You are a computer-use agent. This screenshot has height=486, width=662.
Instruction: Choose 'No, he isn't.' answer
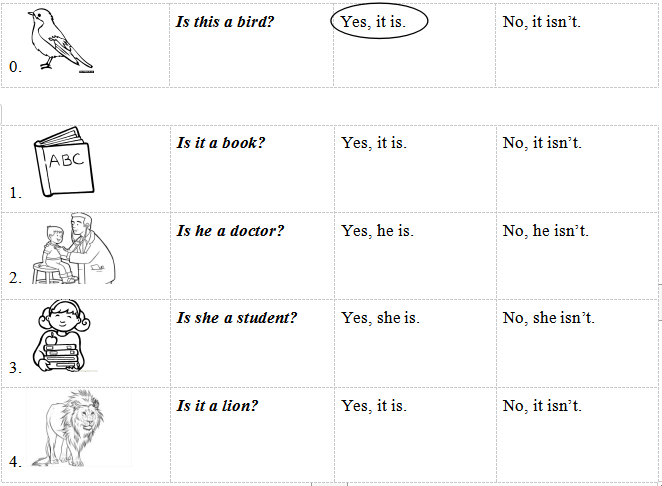click(546, 231)
